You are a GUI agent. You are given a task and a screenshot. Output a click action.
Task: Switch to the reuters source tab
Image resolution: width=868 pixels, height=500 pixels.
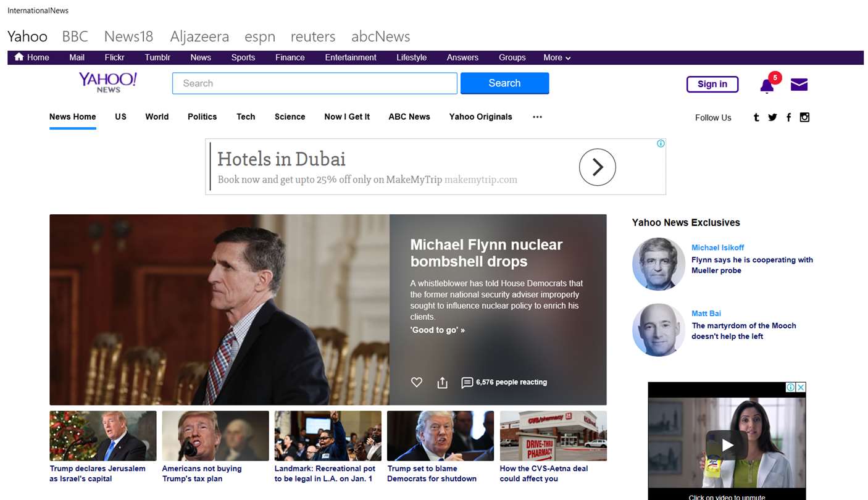[313, 36]
